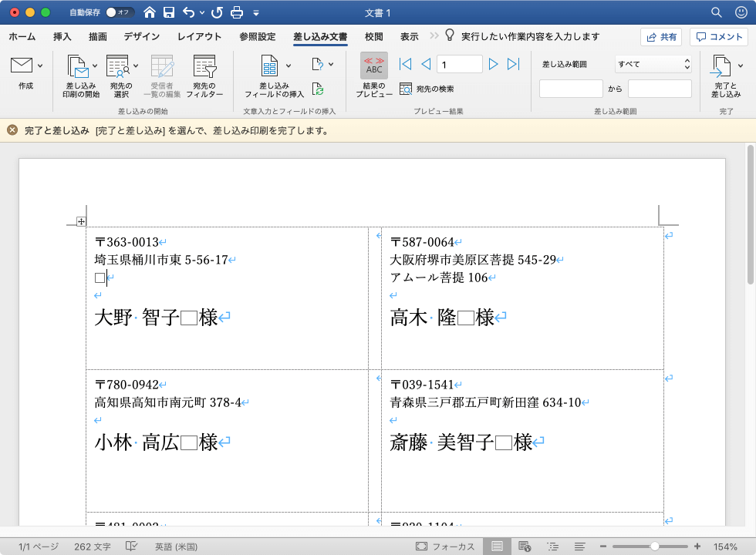Toggle 自動保存 autosave switch
This screenshot has height=555, width=756.
[x=119, y=12]
